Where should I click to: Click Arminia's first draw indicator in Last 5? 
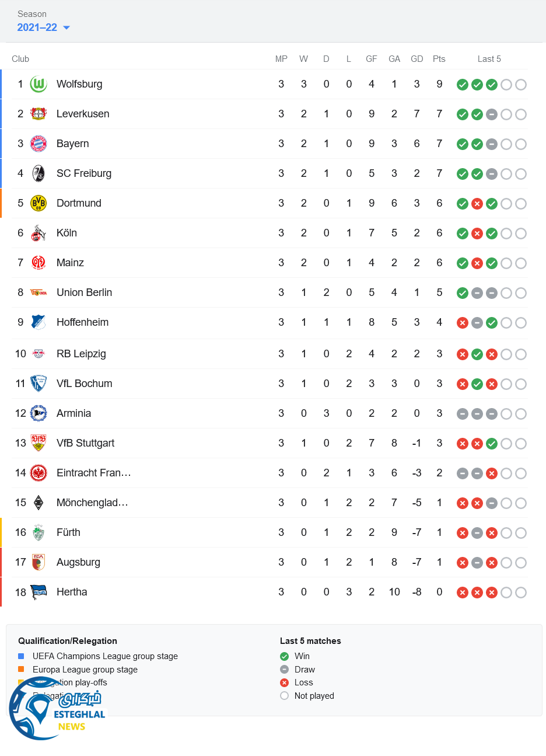click(463, 414)
